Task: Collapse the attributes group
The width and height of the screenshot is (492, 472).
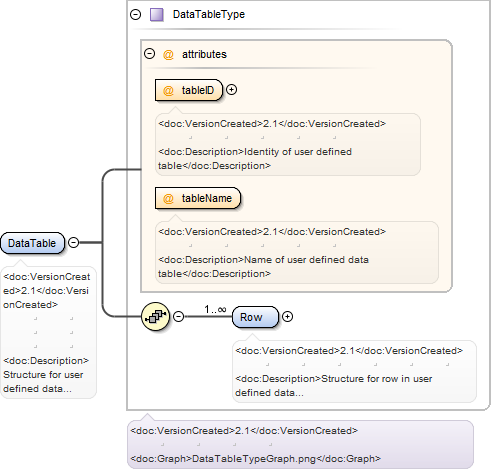Action: pyautogui.click(x=149, y=54)
